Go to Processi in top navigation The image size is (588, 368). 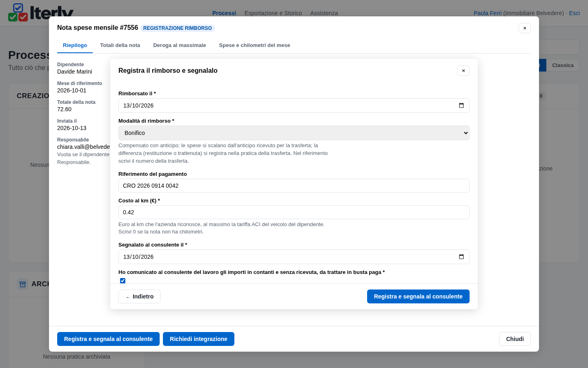pos(224,13)
